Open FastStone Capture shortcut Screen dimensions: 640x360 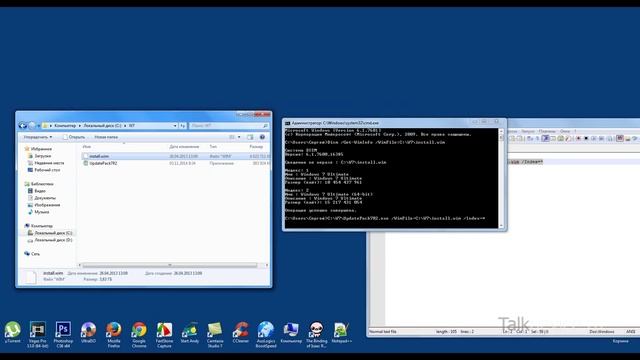pyautogui.click(x=164, y=334)
